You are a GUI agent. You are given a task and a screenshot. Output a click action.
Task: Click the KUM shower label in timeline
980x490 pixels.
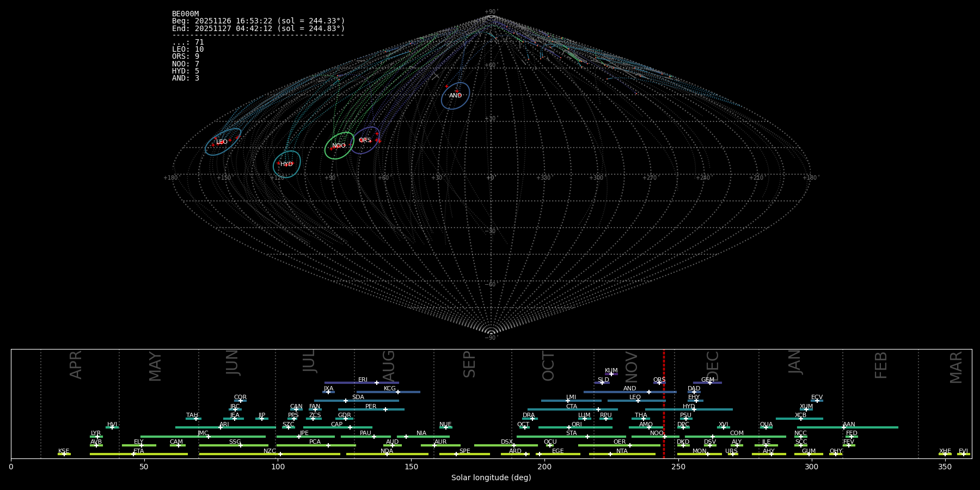point(611,371)
